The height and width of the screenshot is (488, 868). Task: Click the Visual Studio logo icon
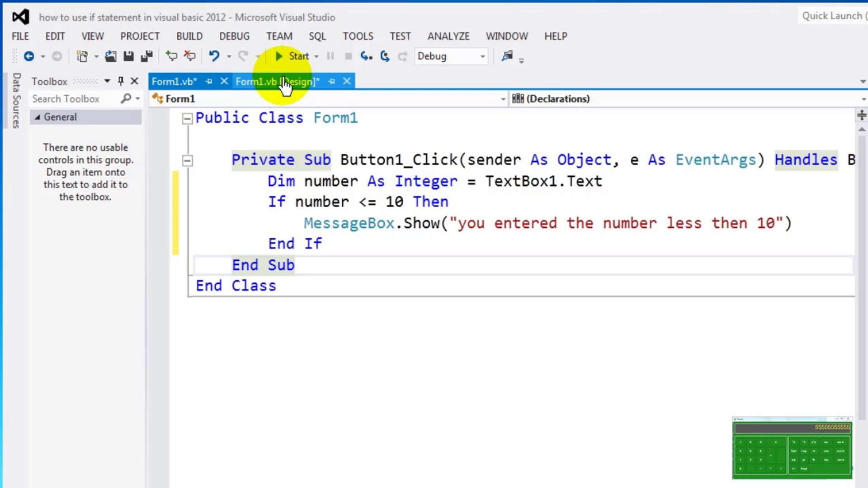pyautogui.click(x=21, y=17)
